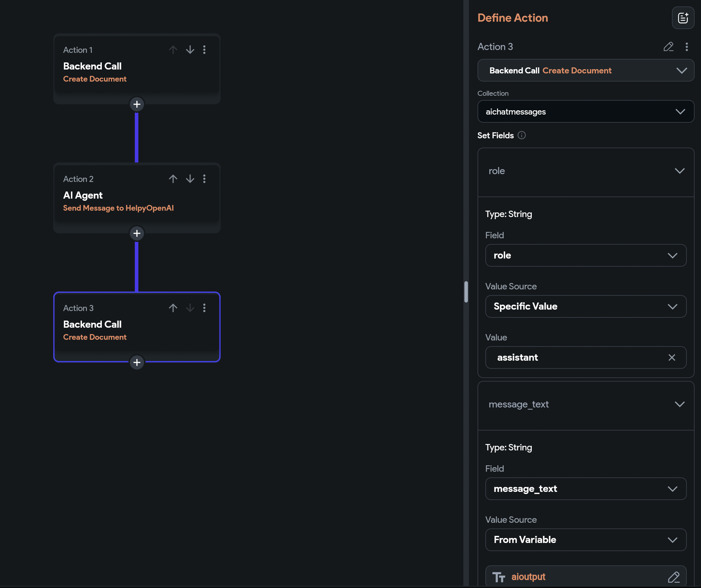Click the notes icon beside Define Action
Screen dimensions: 701x588
(683, 18)
